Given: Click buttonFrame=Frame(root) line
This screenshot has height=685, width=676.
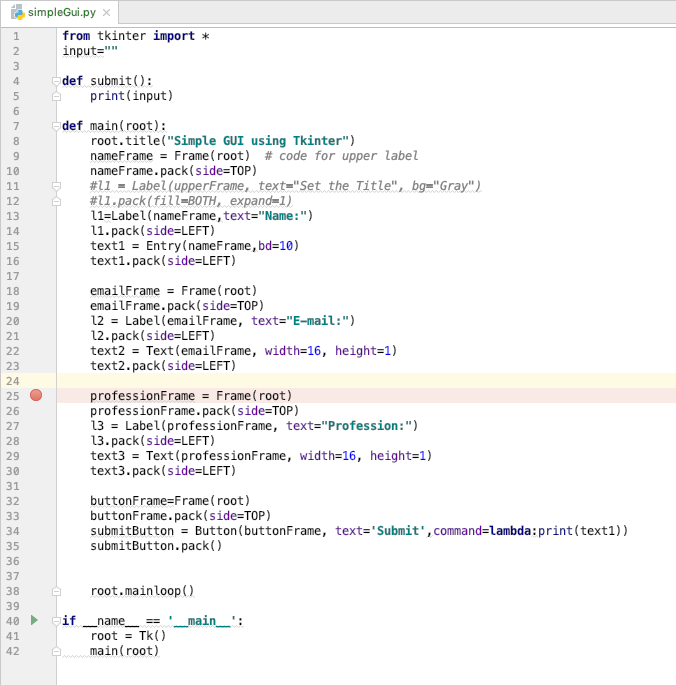Looking at the screenshot, I should pyautogui.click(x=170, y=501).
